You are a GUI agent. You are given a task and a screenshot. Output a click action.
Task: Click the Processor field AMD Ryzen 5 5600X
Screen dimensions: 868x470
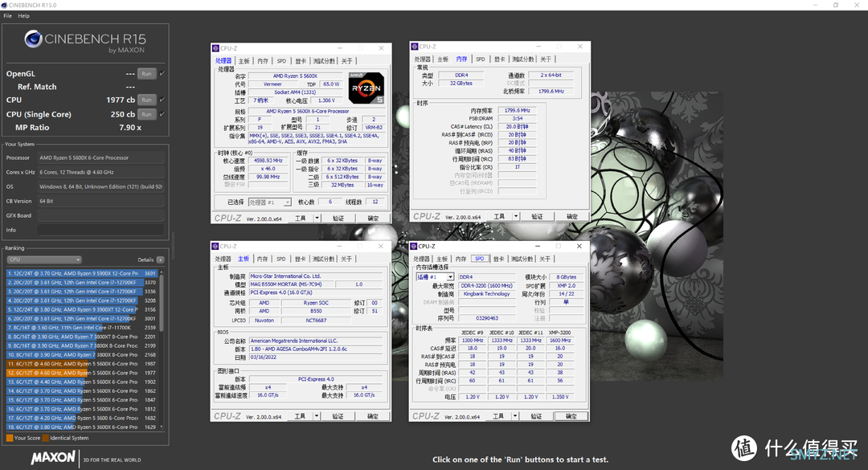(x=100, y=157)
